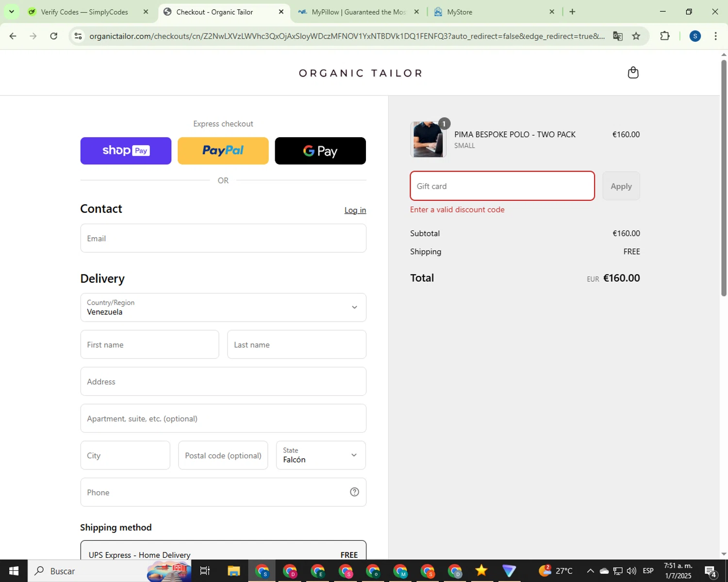The image size is (728, 582).
Task: Focus Apartment, suite, etc. field
Action: tap(223, 419)
